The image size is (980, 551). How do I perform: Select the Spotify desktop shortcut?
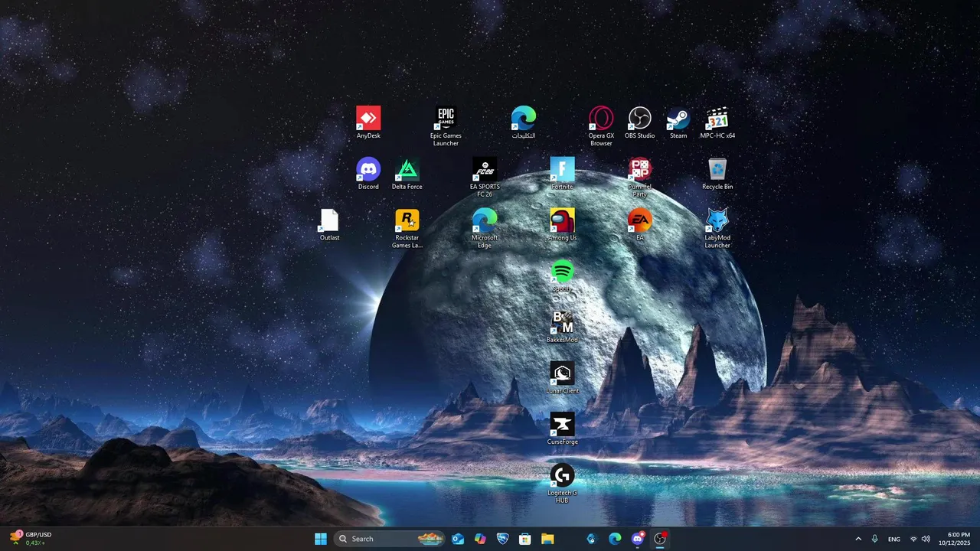[562, 275]
